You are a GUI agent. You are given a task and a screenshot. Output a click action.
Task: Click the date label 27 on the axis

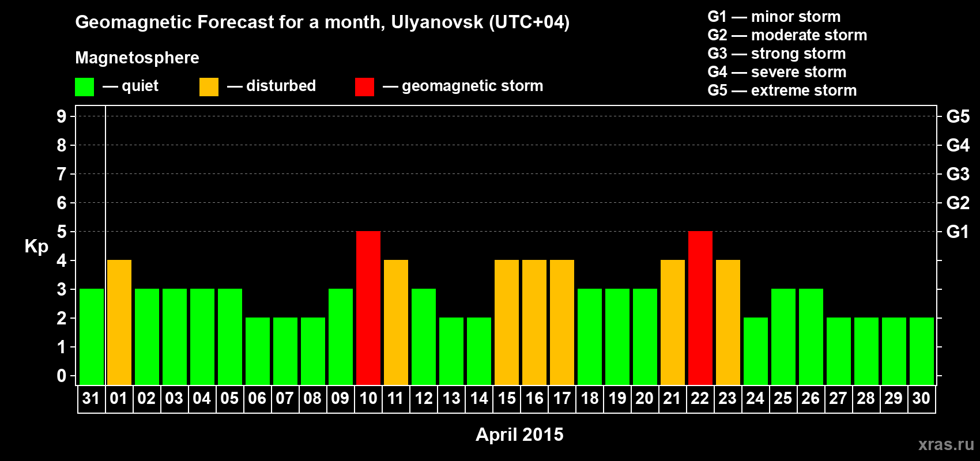(838, 398)
